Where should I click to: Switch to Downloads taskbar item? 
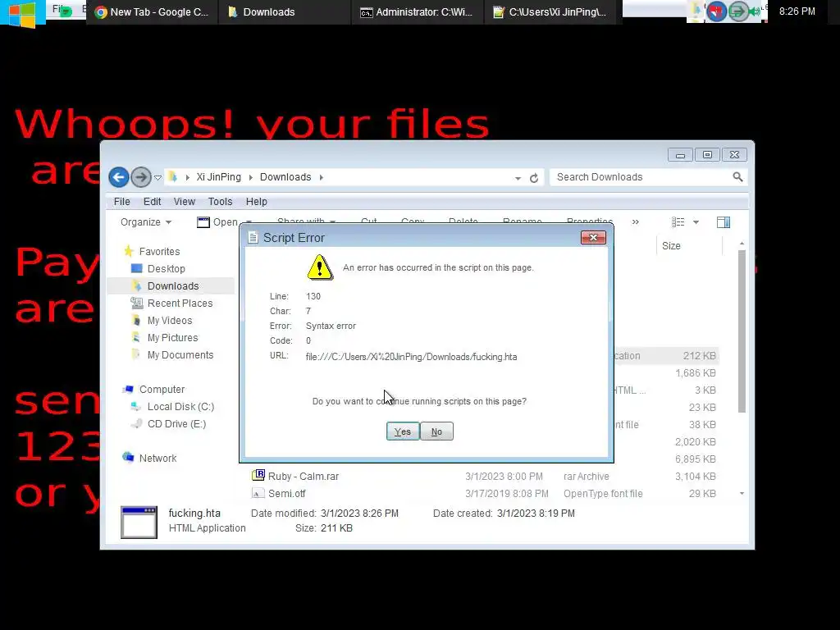point(285,11)
